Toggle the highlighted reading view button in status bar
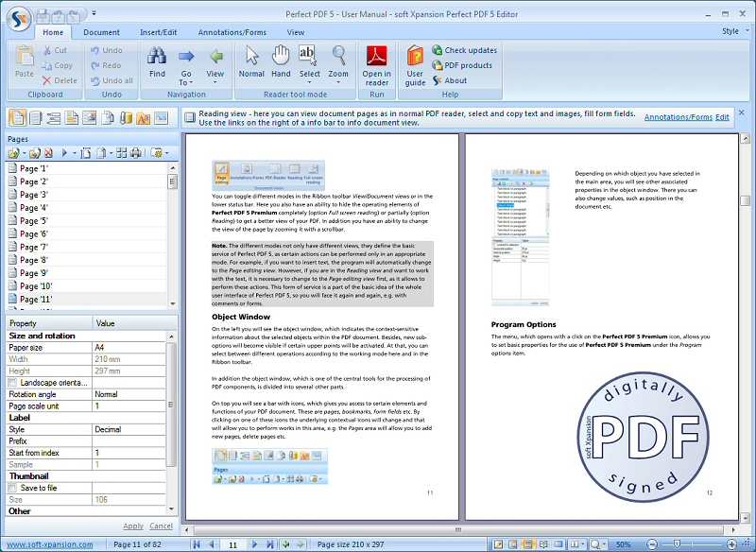This screenshot has height=552, width=756. (528, 544)
